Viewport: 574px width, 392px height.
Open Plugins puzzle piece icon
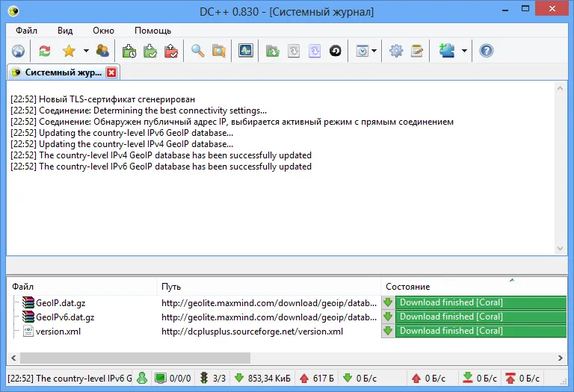click(447, 51)
